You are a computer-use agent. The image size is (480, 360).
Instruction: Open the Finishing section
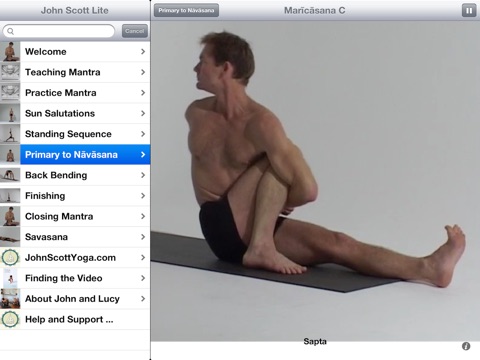[x=75, y=196]
